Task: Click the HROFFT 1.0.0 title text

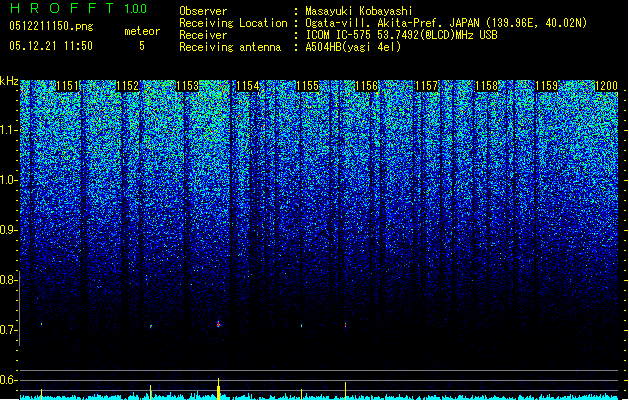Action: [79, 8]
